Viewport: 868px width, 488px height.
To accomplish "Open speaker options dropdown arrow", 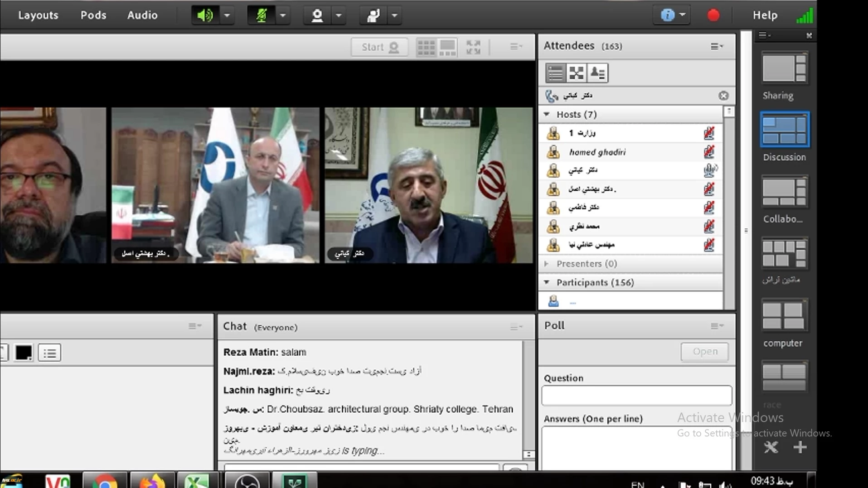I will point(227,15).
